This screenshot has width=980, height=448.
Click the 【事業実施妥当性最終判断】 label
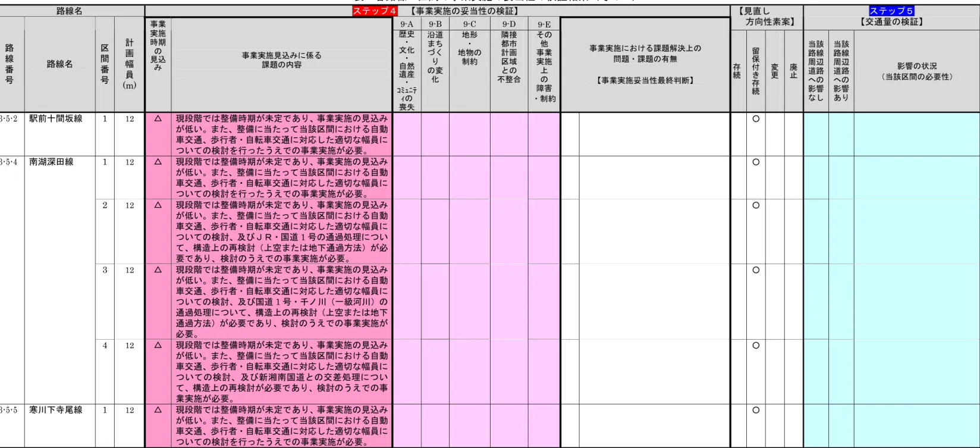coord(645,80)
